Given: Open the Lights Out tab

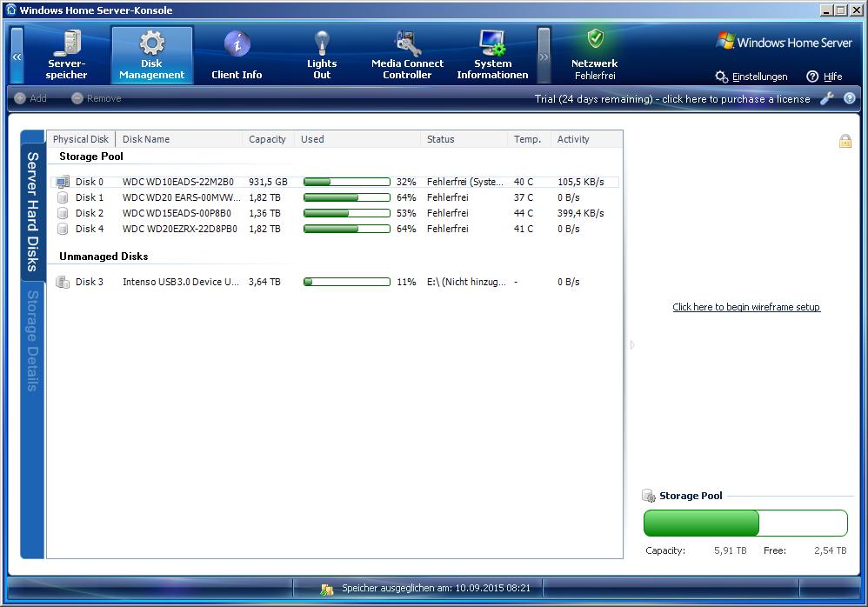Looking at the screenshot, I should coord(322,56).
